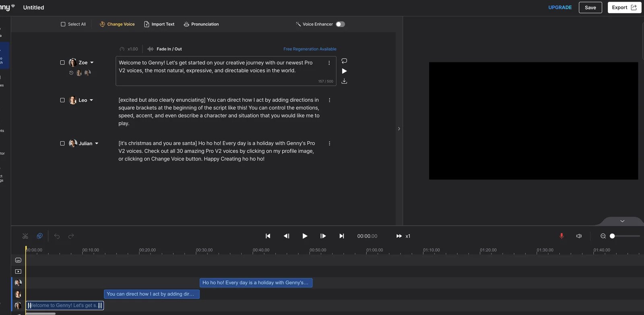Expand the Julian voice dropdown arrow
This screenshot has height=315, width=644.
(x=97, y=143)
